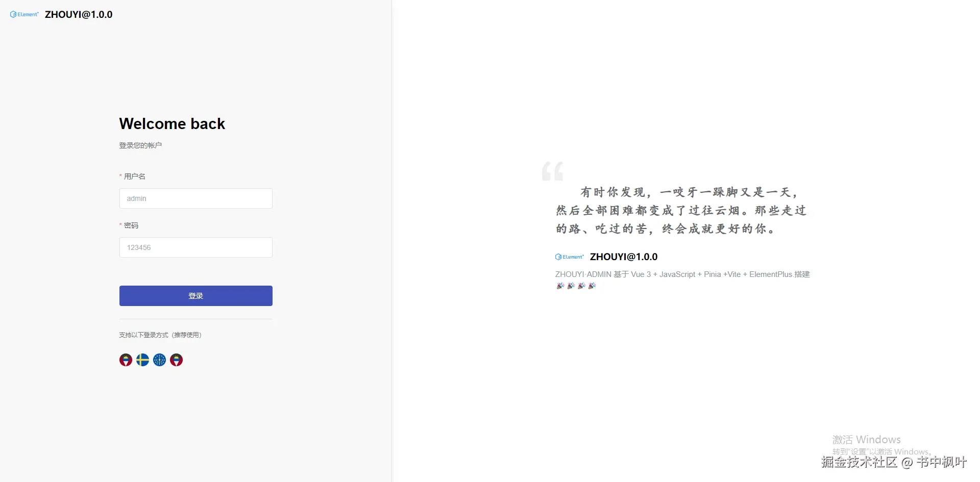Click the 登录您的帐户 subtitle text
The width and height of the screenshot is (980, 482).
140,145
